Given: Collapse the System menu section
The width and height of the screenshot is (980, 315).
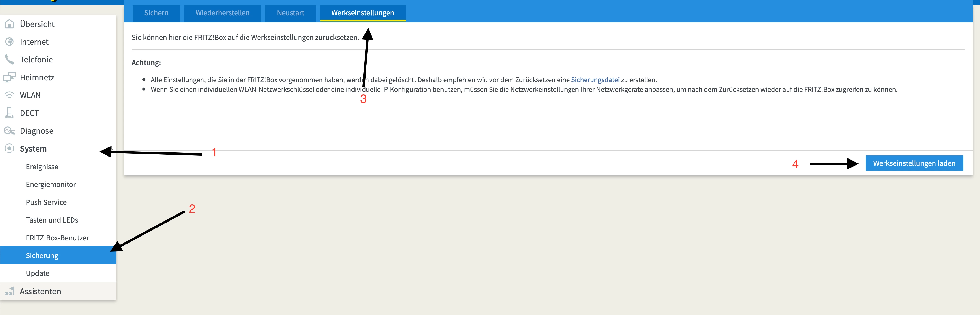Looking at the screenshot, I should [x=33, y=149].
